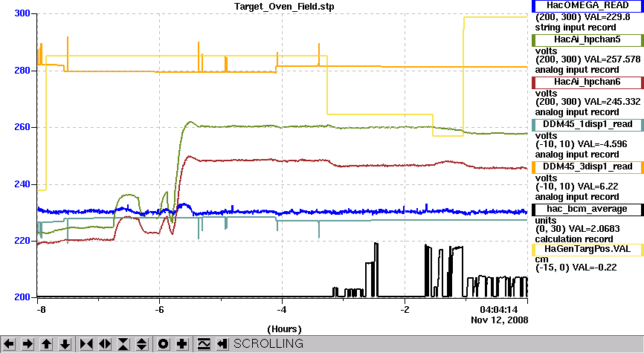Click the horizontal zoom-in bowtie icon
This screenshot has width=644, height=353.
tap(86, 343)
